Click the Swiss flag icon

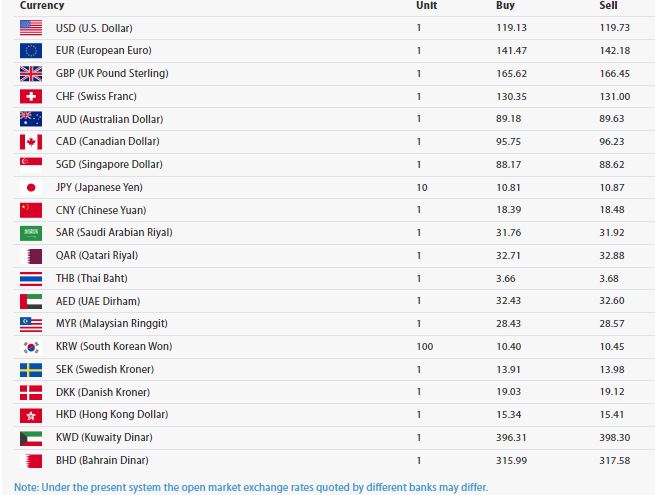pyautogui.click(x=31, y=96)
